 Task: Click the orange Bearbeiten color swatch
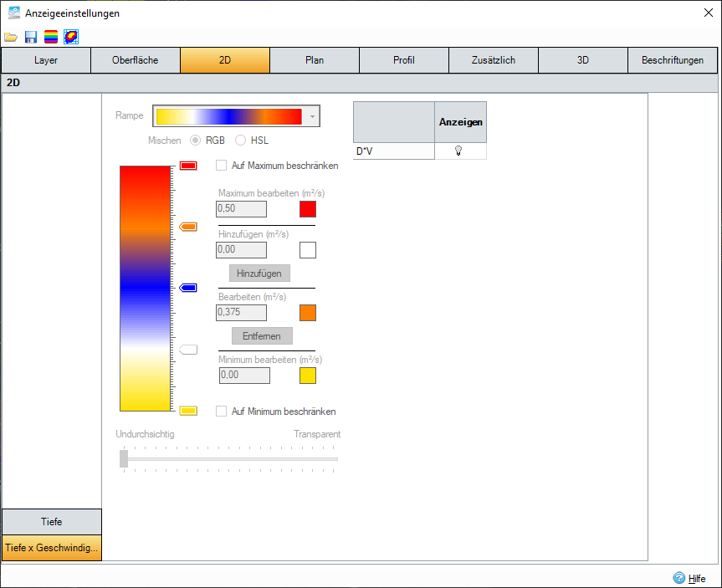(x=308, y=313)
